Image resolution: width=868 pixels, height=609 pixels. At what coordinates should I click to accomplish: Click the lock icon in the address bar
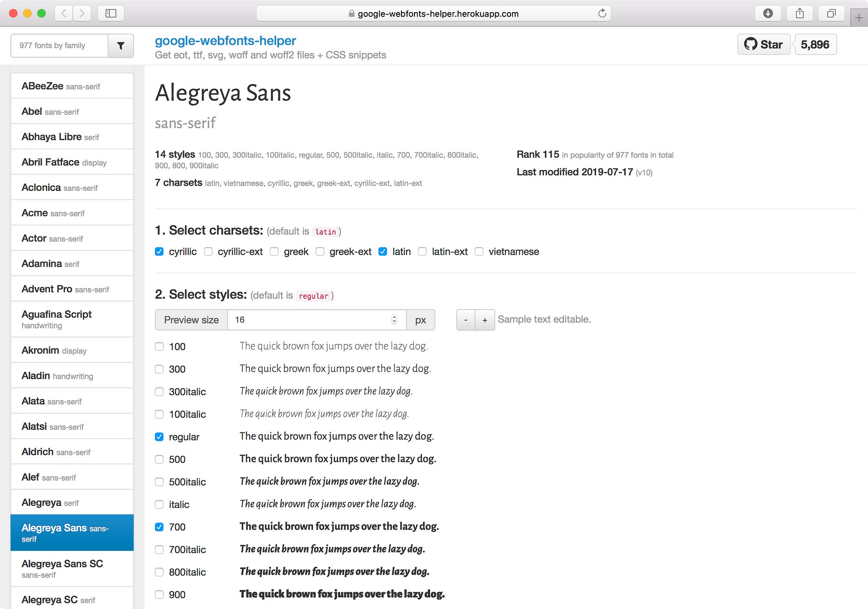tap(352, 14)
